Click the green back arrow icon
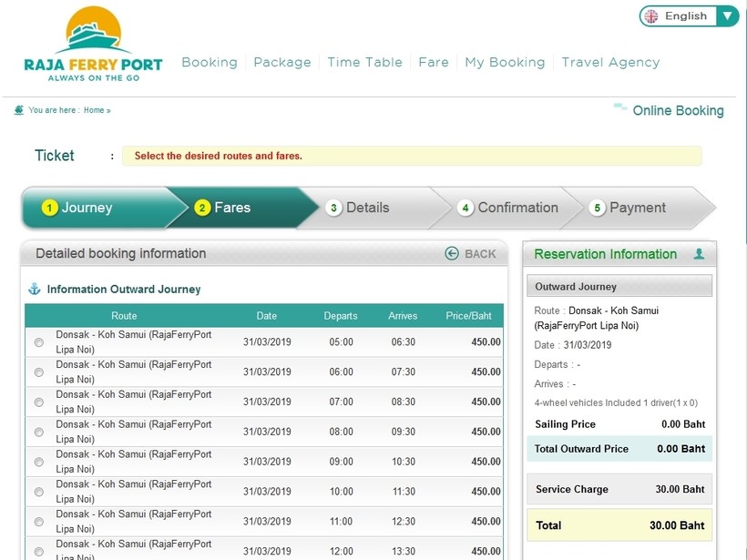 coord(452,254)
